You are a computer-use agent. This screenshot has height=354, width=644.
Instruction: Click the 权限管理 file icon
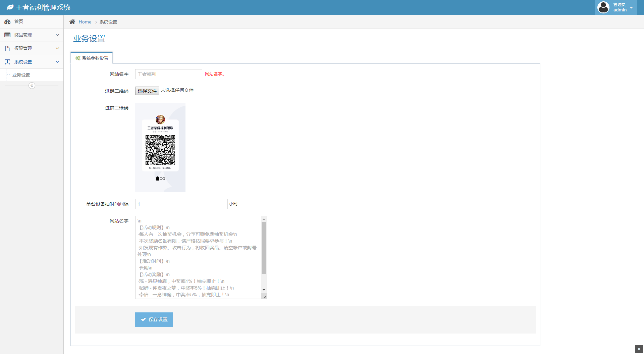(x=7, y=48)
